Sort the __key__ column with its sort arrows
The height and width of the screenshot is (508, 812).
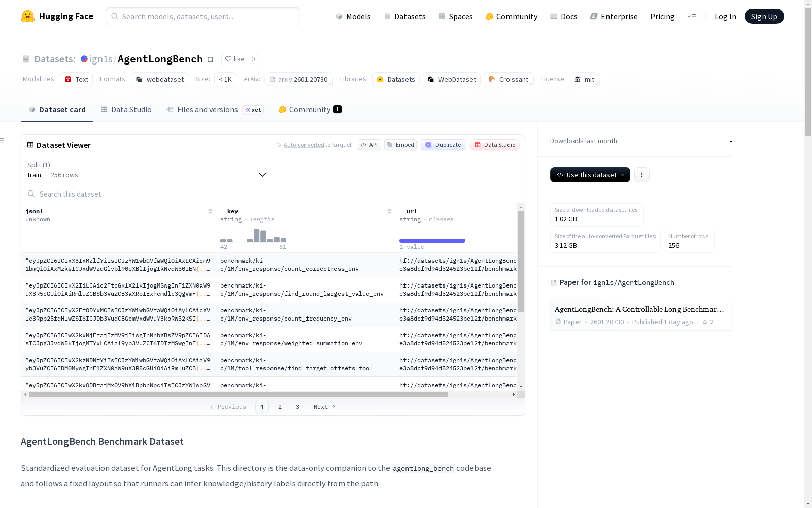point(389,211)
